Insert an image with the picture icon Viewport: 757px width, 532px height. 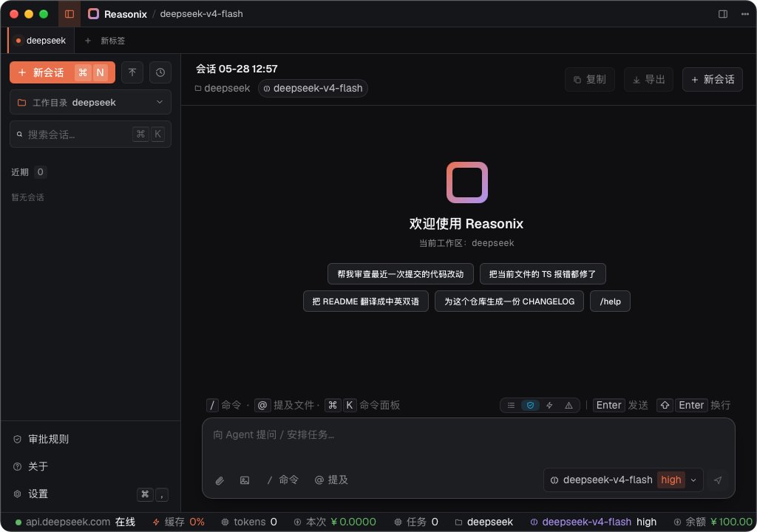(x=245, y=480)
